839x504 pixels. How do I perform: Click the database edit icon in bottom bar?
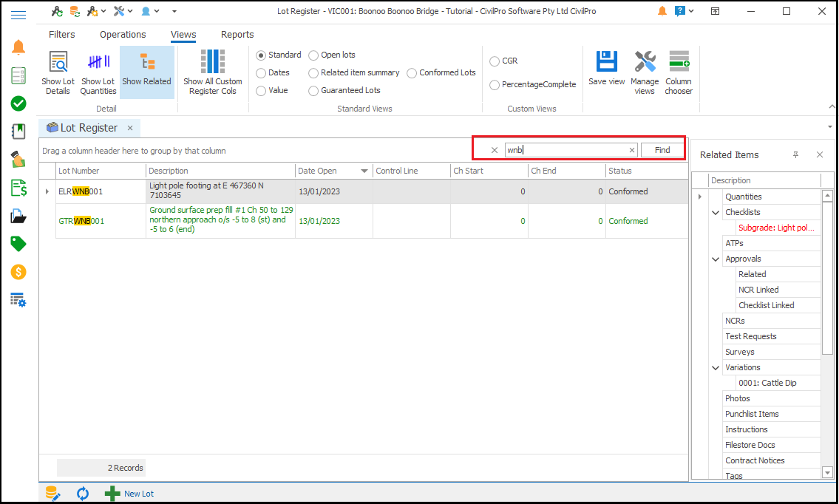pyautogui.click(x=52, y=494)
